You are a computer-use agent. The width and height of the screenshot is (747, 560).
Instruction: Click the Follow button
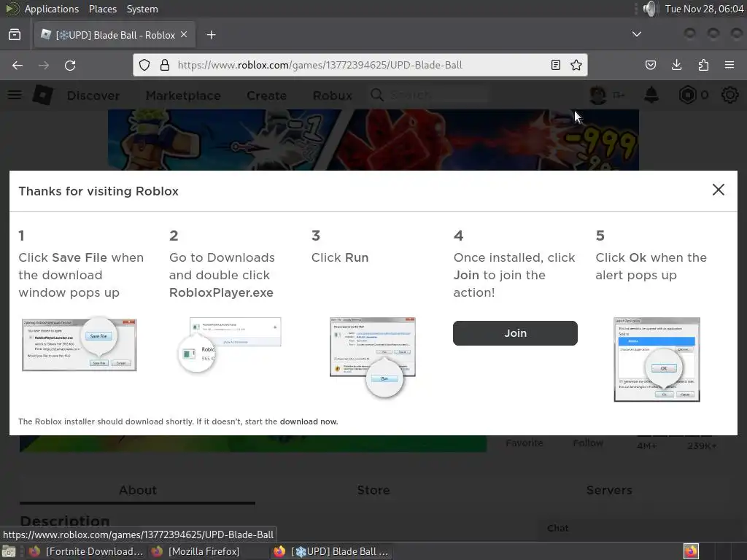[x=588, y=443]
